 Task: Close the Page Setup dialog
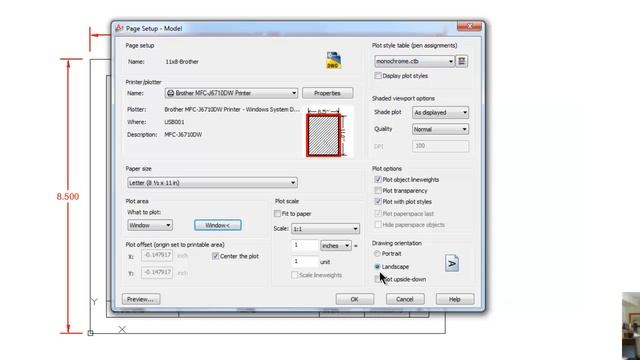(x=469, y=26)
